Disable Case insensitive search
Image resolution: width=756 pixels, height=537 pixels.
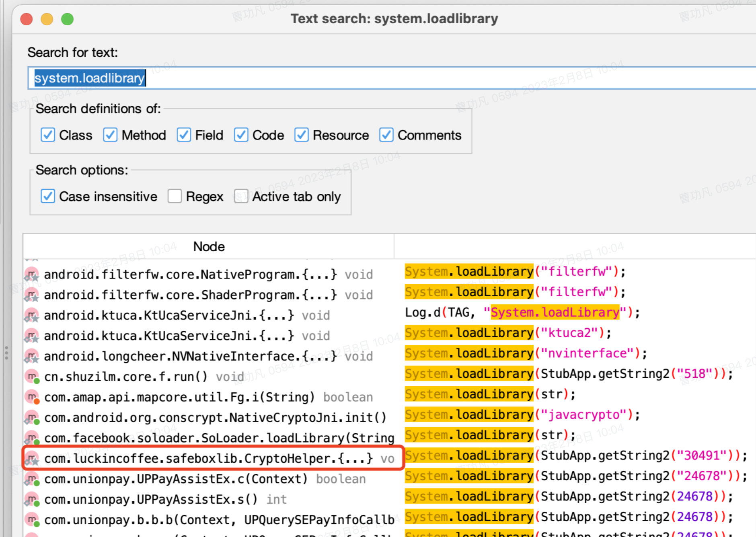point(48,197)
